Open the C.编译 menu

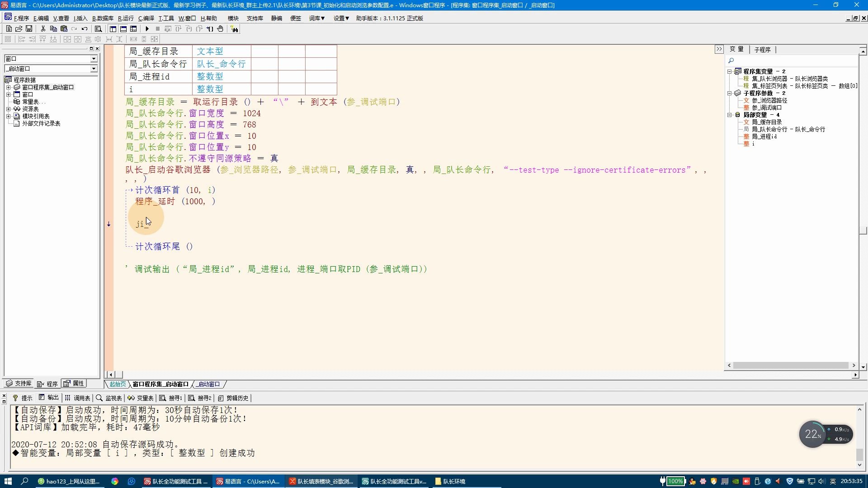[x=146, y=18]
